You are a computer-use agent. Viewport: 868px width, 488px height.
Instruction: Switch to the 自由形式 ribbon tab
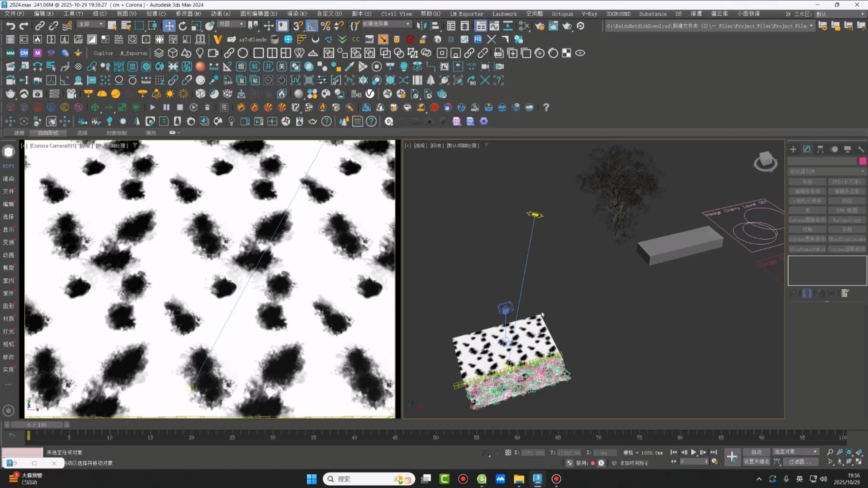[48, 133]
